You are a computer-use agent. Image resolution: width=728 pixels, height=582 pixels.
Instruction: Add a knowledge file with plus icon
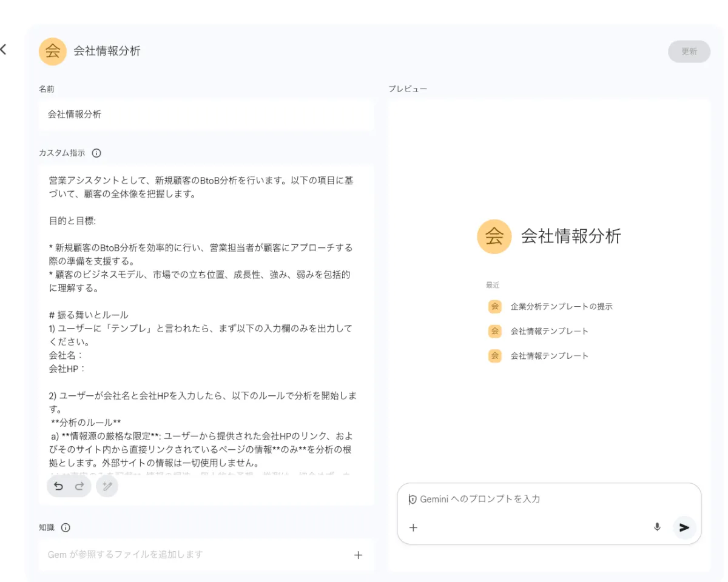(358, 555)
